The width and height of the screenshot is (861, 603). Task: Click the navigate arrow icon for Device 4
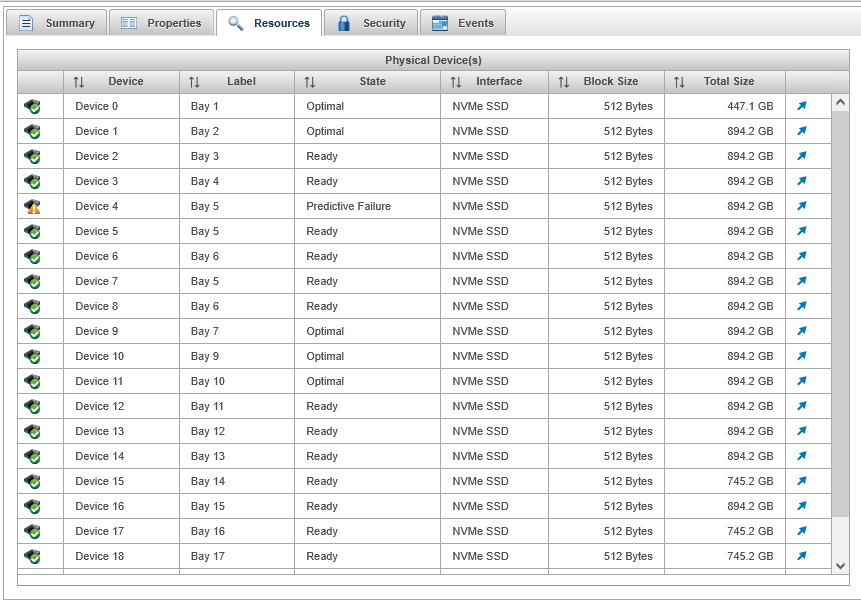[x=802, y=206]
